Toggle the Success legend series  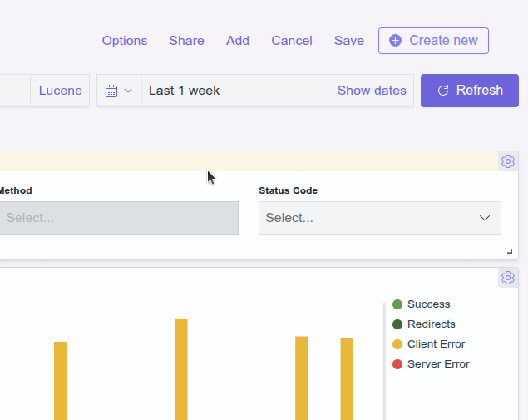click(x=428, y=304)
